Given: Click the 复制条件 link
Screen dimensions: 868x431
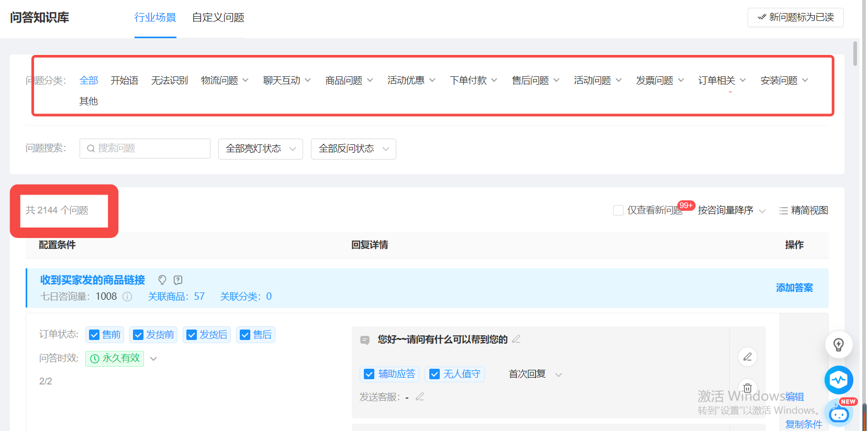Looking at the screenshot, I should (x=804, y=424).
